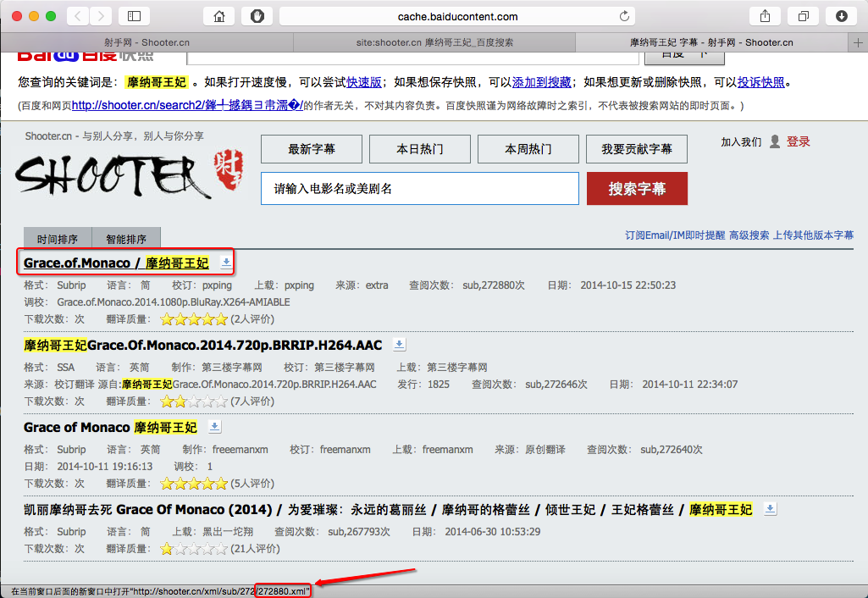Open 我要贡献字幕 page
The height and width of the screenshot is (598, 868).
637,149
